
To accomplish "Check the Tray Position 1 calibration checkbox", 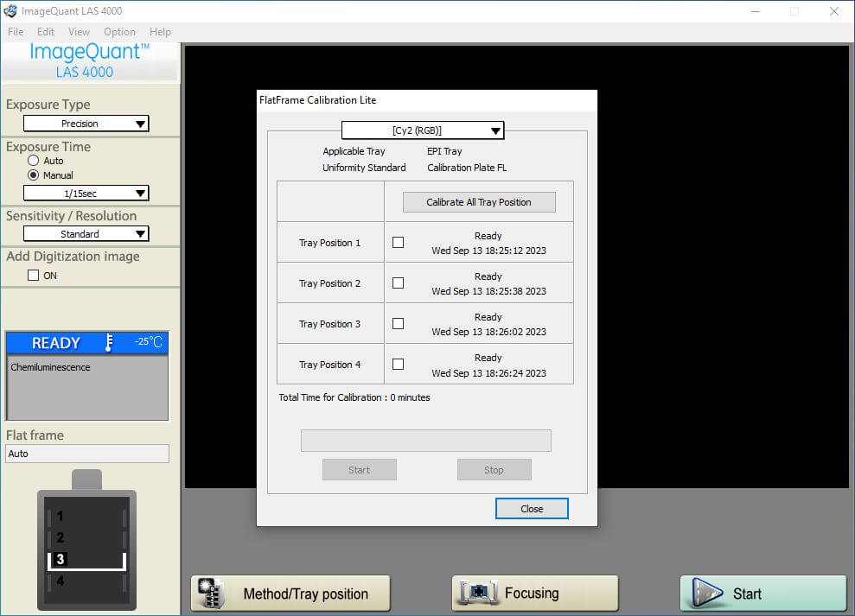I will [398, 242].
